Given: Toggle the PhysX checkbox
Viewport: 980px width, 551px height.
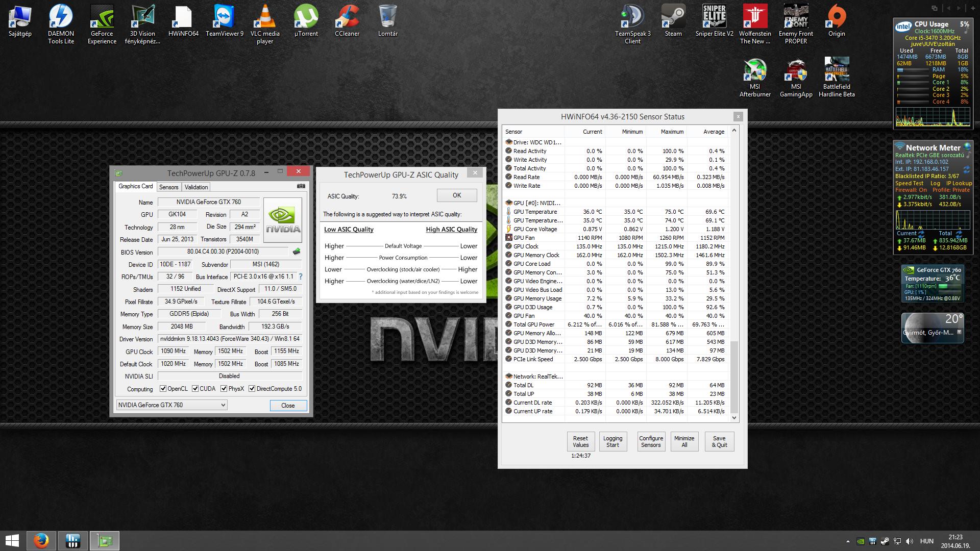Looking at the screenshot, I should coord(224,389).
